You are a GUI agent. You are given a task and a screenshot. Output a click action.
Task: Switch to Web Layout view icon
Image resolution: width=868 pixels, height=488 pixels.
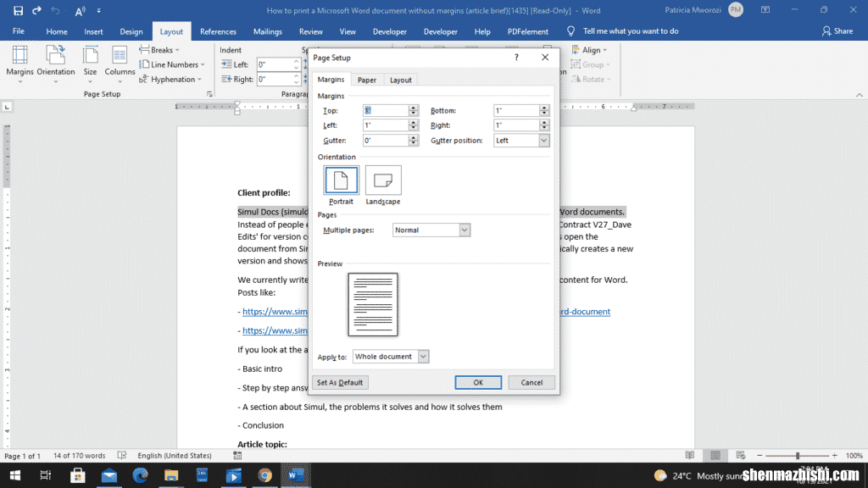[741, 455]
